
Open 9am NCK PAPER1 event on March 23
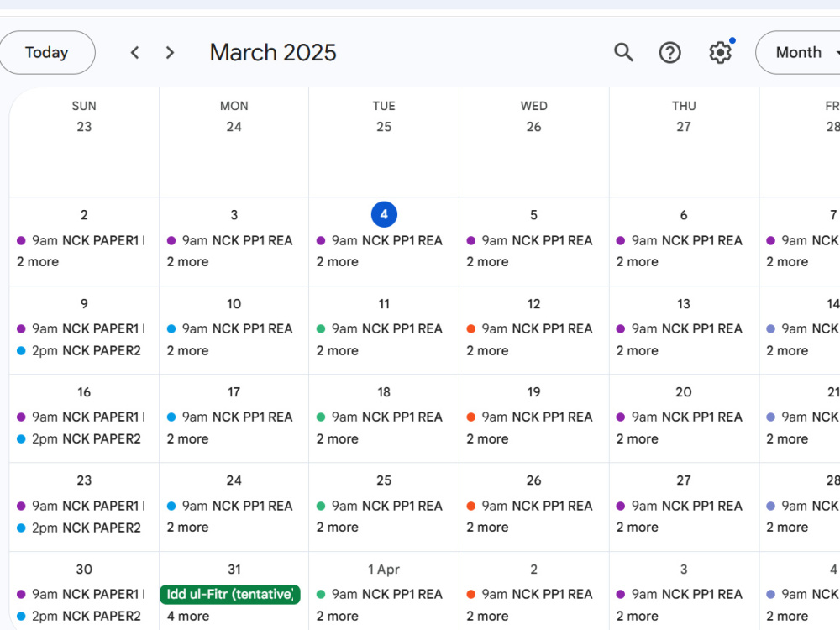click(81, 507)
